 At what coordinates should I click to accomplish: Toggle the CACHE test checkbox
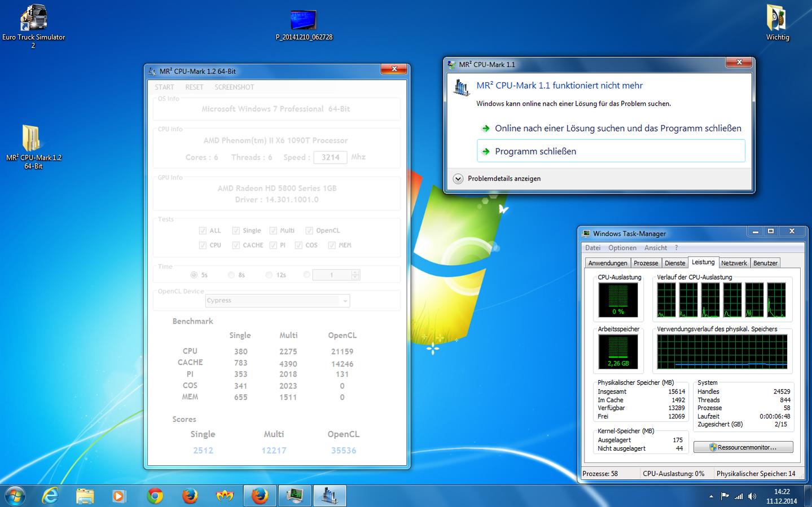click(x=236, y=245)
